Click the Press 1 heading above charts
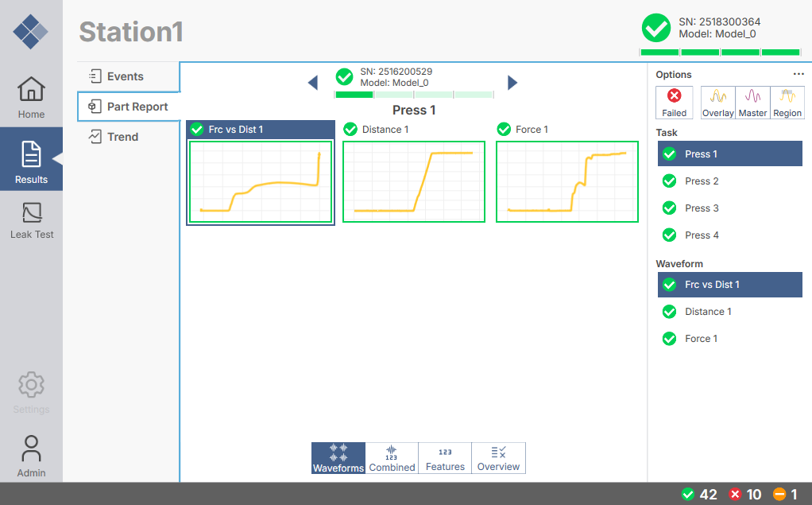Viewport: 812px width, 505px height. 414,111
